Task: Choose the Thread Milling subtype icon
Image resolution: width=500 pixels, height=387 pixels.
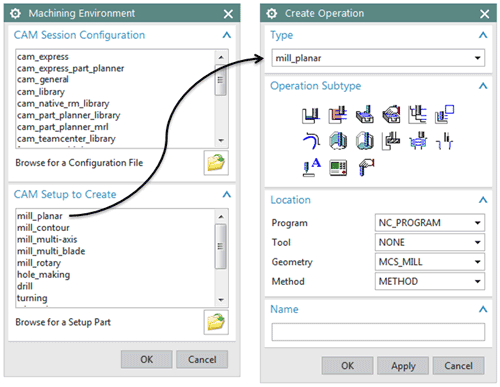Action: [x=445, y=141]
